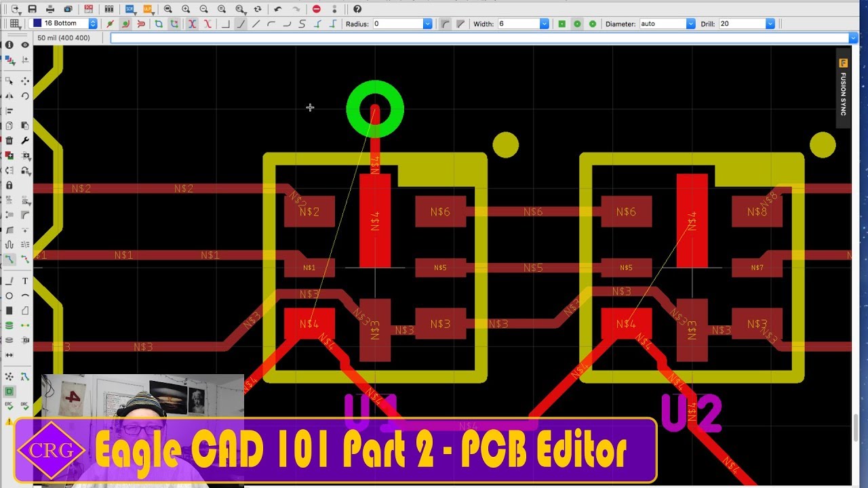
Task: Expand the command line history dropdown
Action: click(853, 38)
